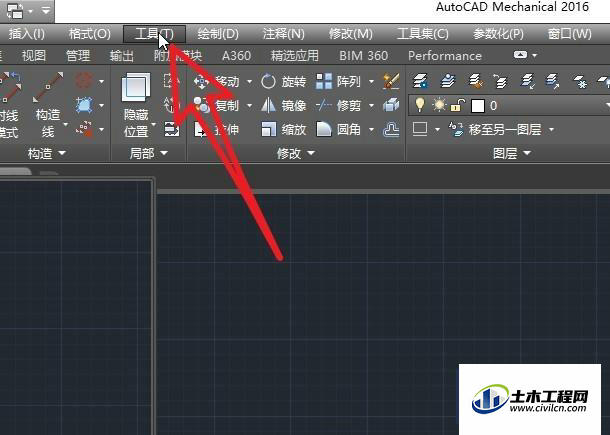Image resolution: width=610 pixels, height=435 pixels.
Task: Switch to the 视图 ribbon tab
Action: (x=34, y=56)
